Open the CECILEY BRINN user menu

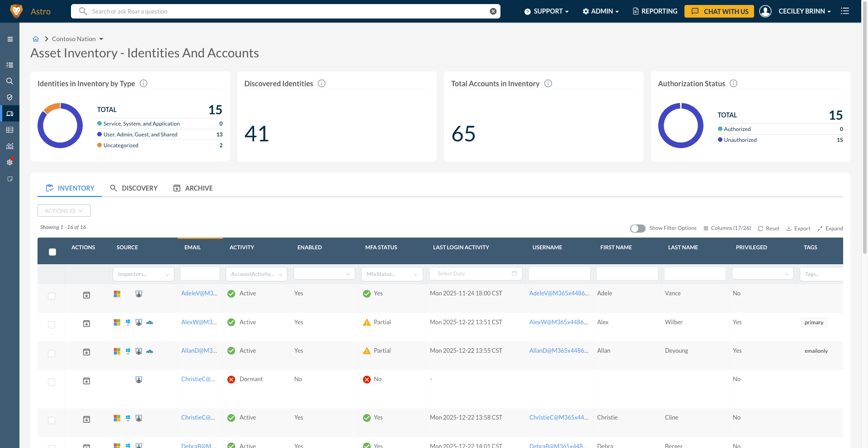click(805, 11)
